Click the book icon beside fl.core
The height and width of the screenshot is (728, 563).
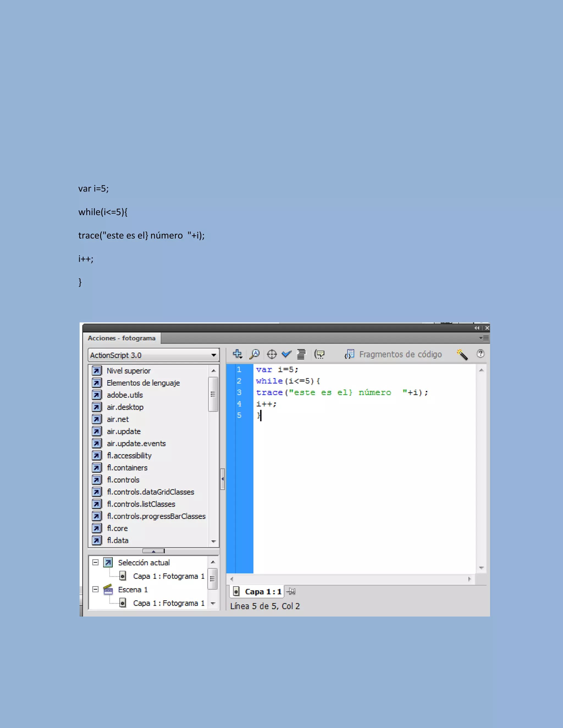(x=97, y=528)
